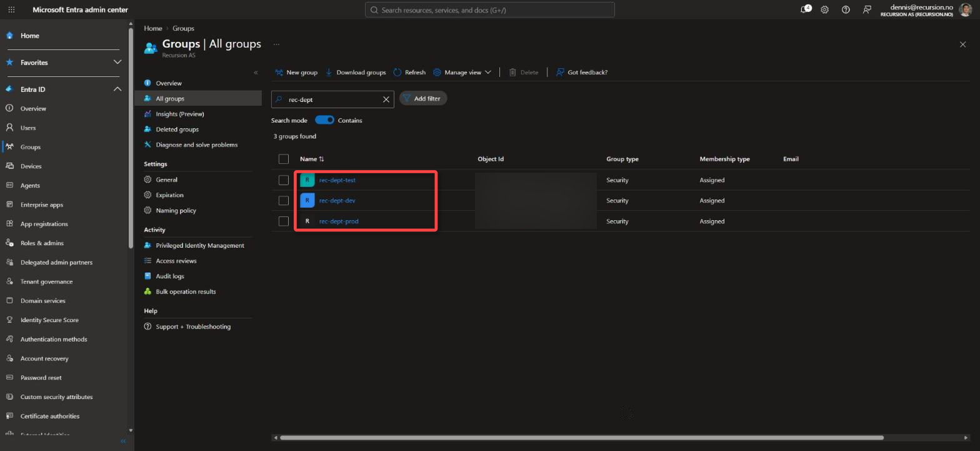Open Users in the left navigation
This screenshot has width=980, height=451.
point(28,128)
